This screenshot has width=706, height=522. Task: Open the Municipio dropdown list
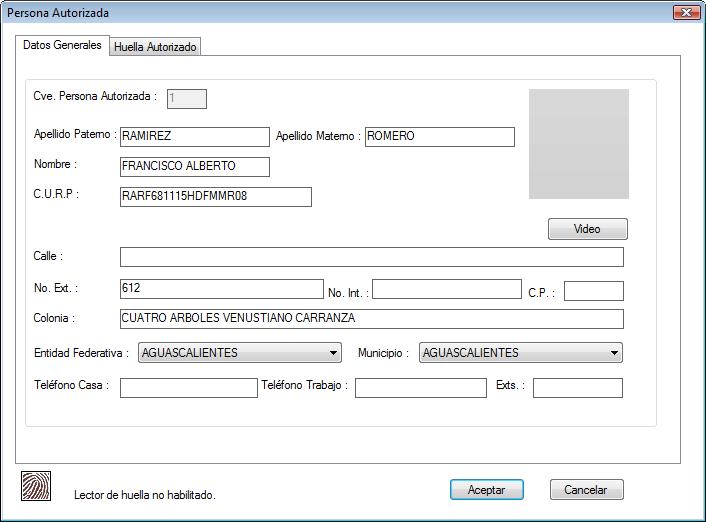[521, 353]
